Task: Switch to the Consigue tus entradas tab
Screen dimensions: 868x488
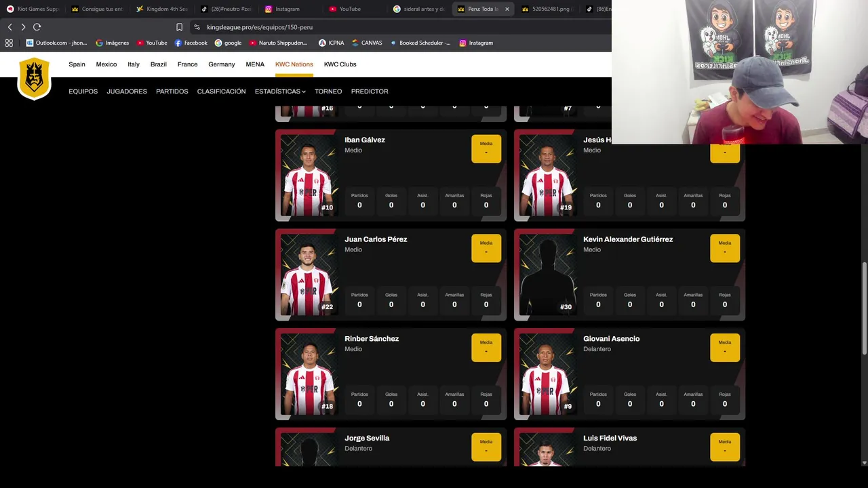Action: click(x=97, y=9)
